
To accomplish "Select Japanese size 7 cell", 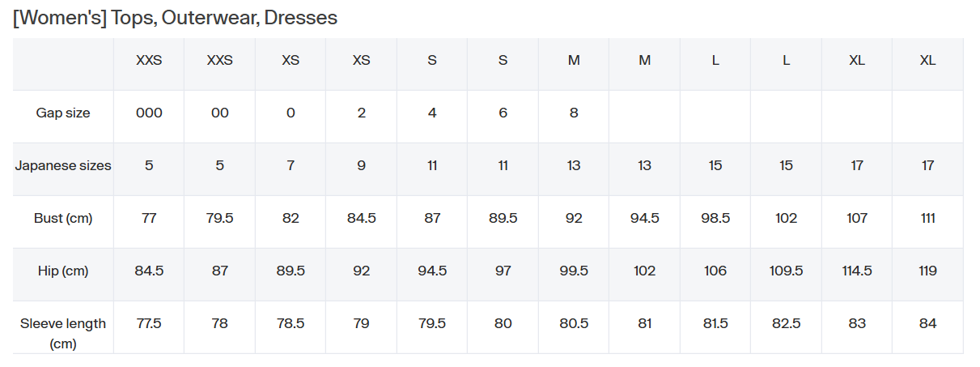I will tap(291, 166).
